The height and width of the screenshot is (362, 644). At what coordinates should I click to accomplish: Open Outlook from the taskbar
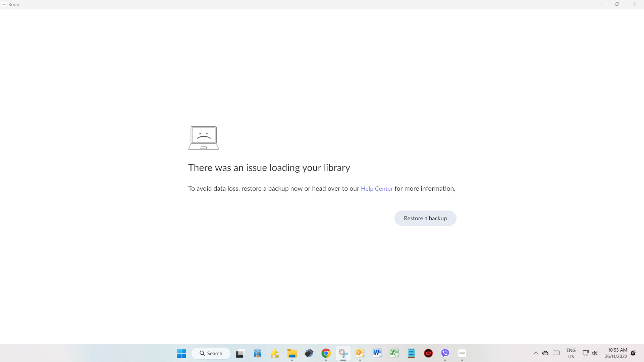[x=360, y=353]
